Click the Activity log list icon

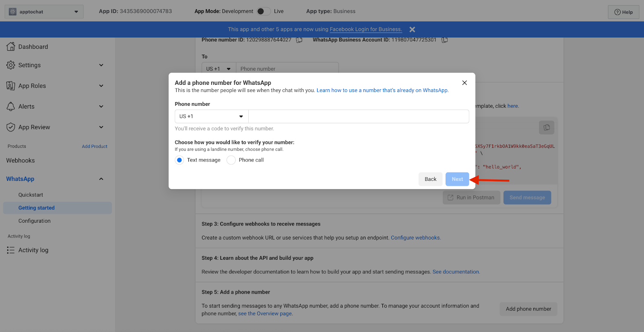point(10,250)
